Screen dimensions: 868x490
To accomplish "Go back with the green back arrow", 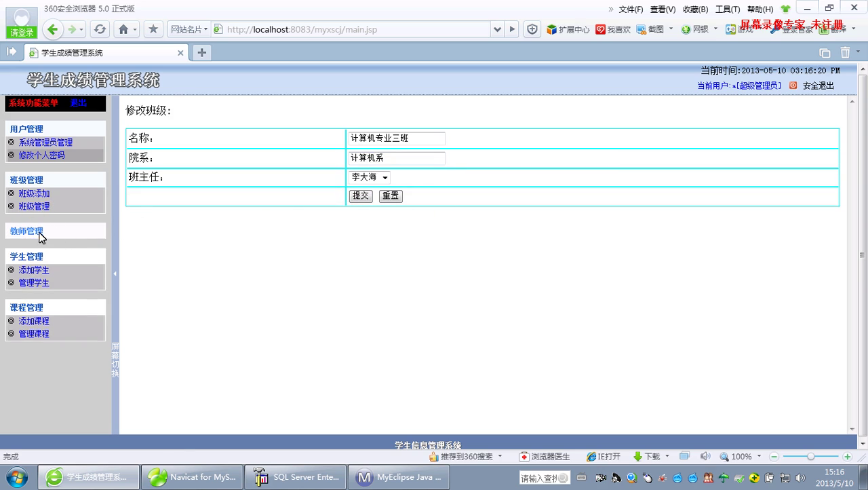I will click(53, 29).
